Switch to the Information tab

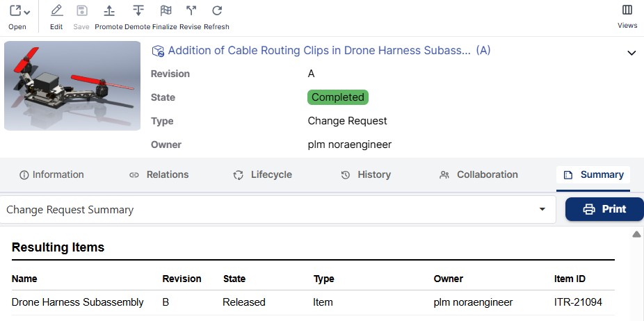[x=51, y=175]
